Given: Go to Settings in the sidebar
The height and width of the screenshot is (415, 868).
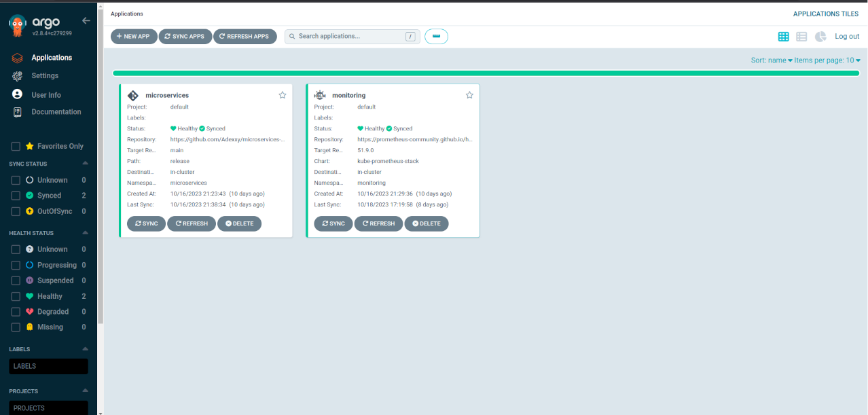Looking at the screenshot, I should coord(45,75).
